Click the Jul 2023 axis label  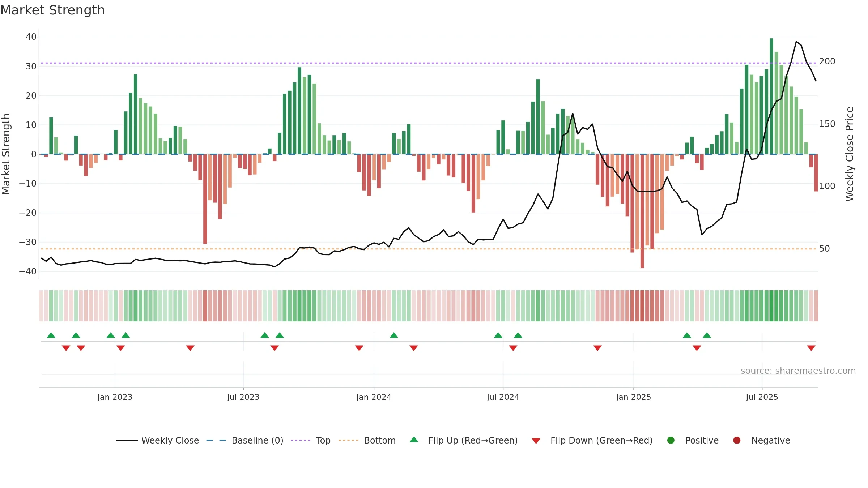coord(243,397)
